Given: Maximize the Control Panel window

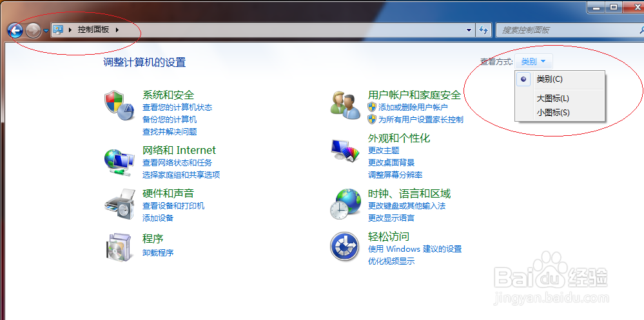Looking at the screenshot, I should point(614,7).
